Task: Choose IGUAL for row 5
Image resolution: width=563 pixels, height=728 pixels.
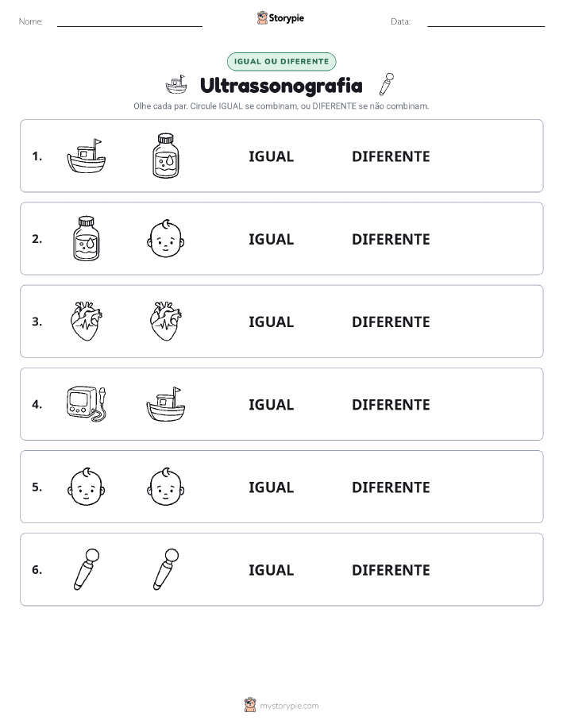Action: 272,487
